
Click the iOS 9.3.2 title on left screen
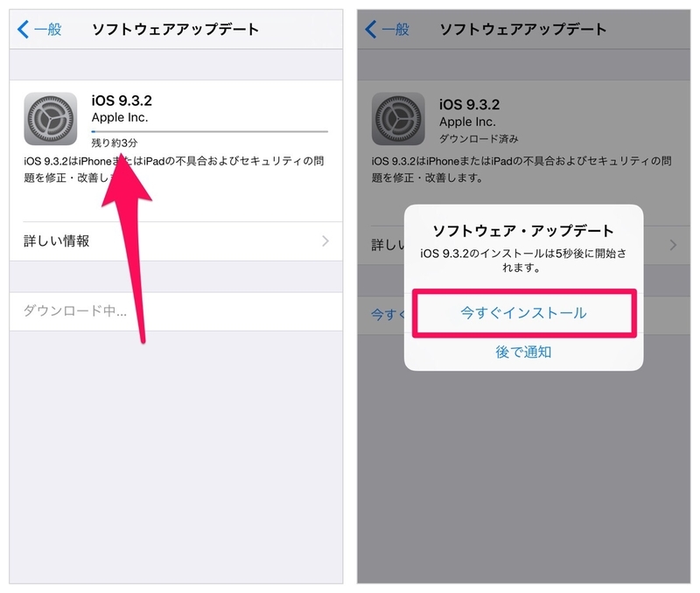coord(122,101)
